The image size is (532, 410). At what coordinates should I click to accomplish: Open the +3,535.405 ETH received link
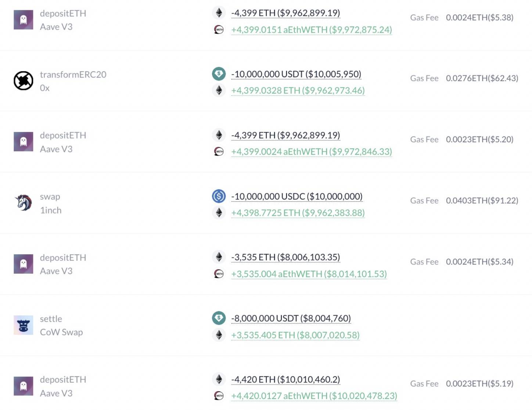[x=295, y=335]
